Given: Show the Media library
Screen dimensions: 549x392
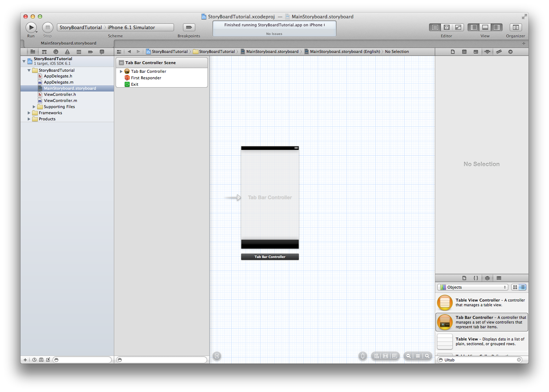Looking at the screenshot, I should 499,278.
